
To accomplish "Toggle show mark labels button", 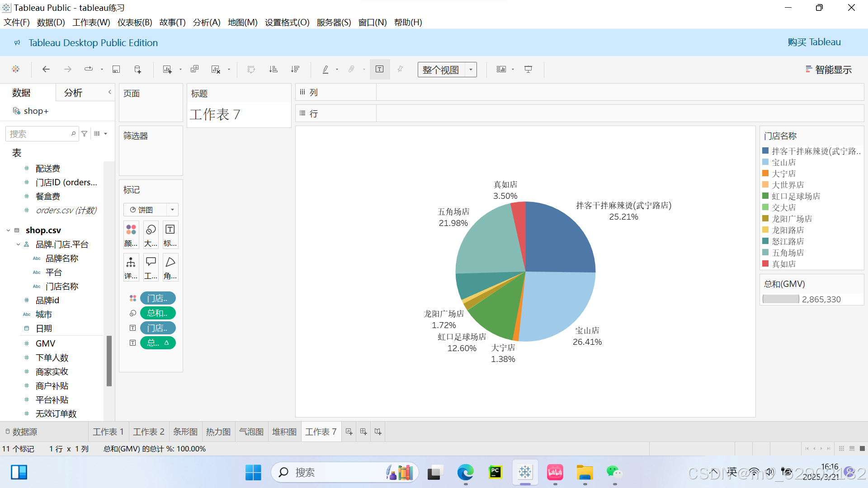I will tap(380, 69).
